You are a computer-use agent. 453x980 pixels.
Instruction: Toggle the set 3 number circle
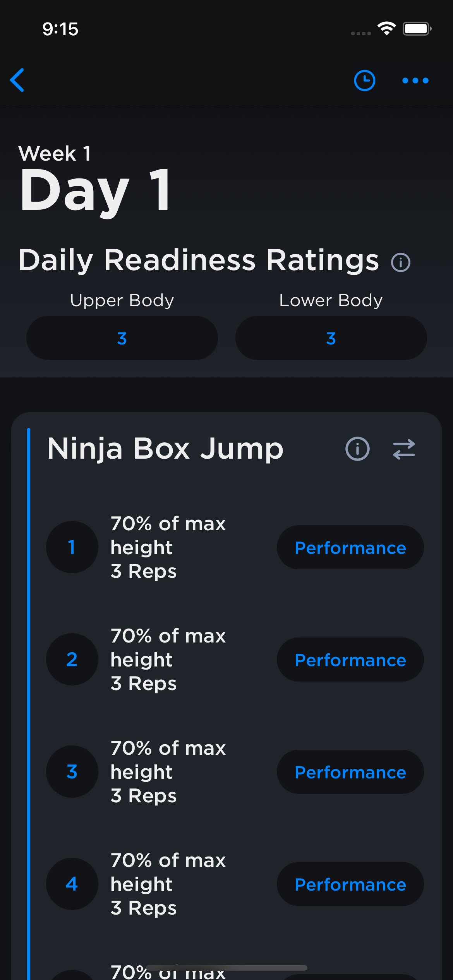[x=72, y=771]
